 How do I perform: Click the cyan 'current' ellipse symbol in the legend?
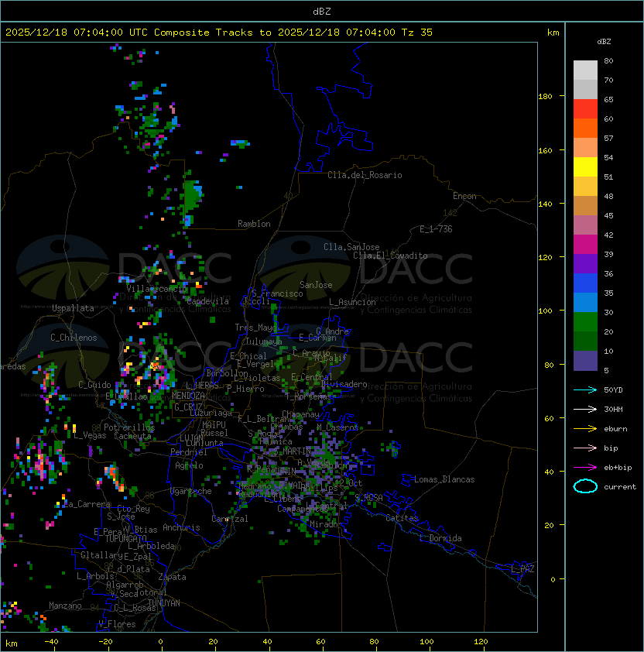point(585,486)
